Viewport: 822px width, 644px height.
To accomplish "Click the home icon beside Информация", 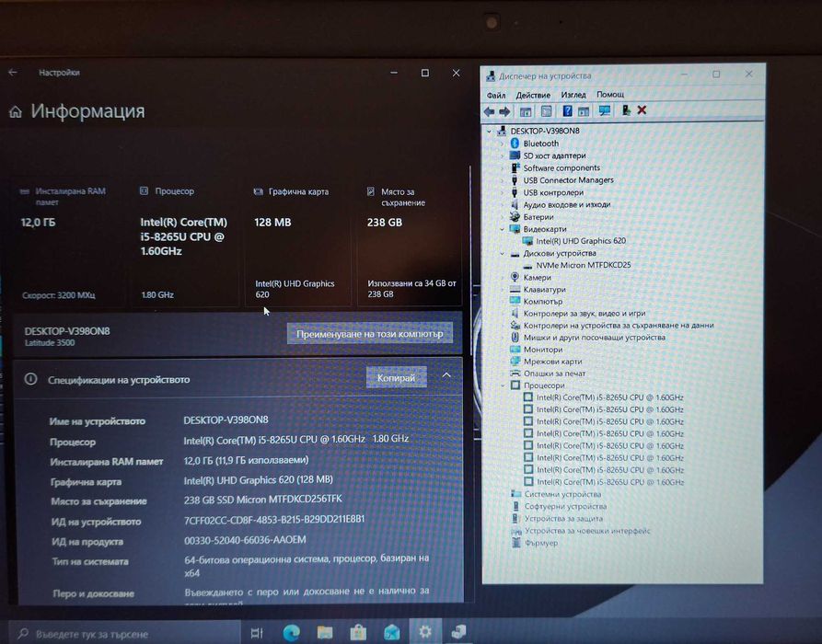I will (x=16, y=111).
